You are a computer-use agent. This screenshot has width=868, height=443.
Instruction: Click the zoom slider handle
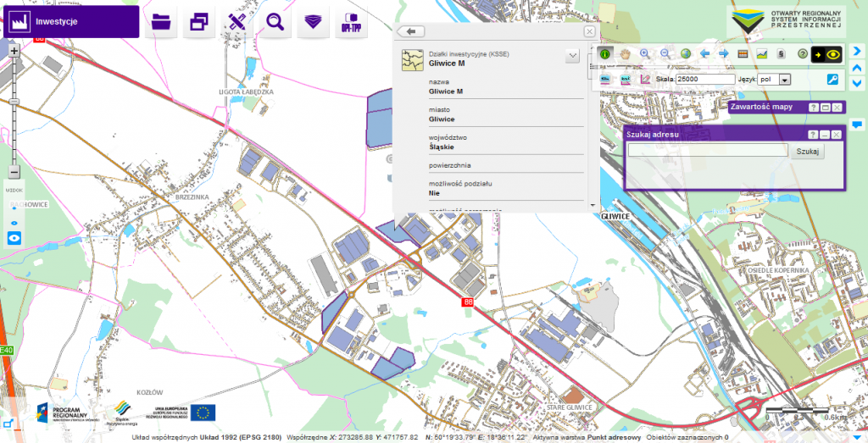(x=14, y=102)
